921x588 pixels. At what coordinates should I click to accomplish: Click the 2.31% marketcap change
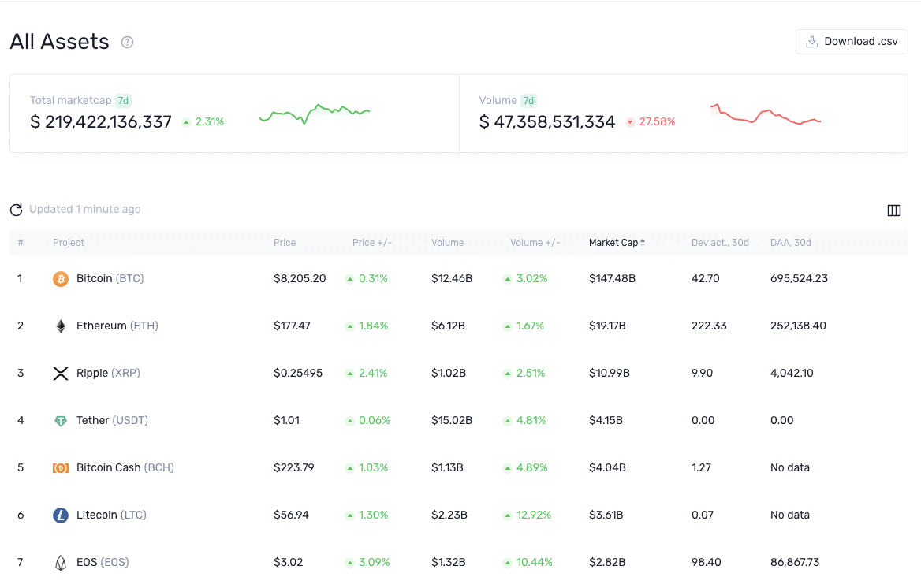[x=203, y=122]
